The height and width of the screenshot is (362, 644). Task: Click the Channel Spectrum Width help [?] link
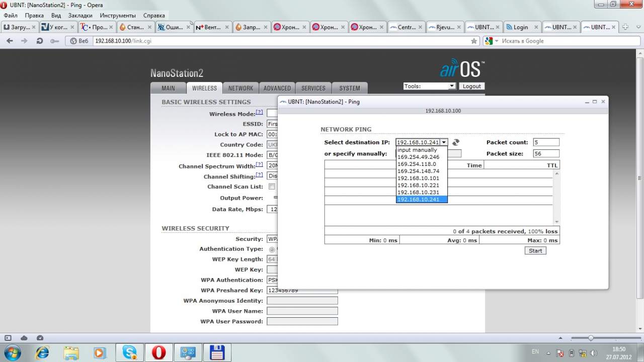click(x=259, y=164)
